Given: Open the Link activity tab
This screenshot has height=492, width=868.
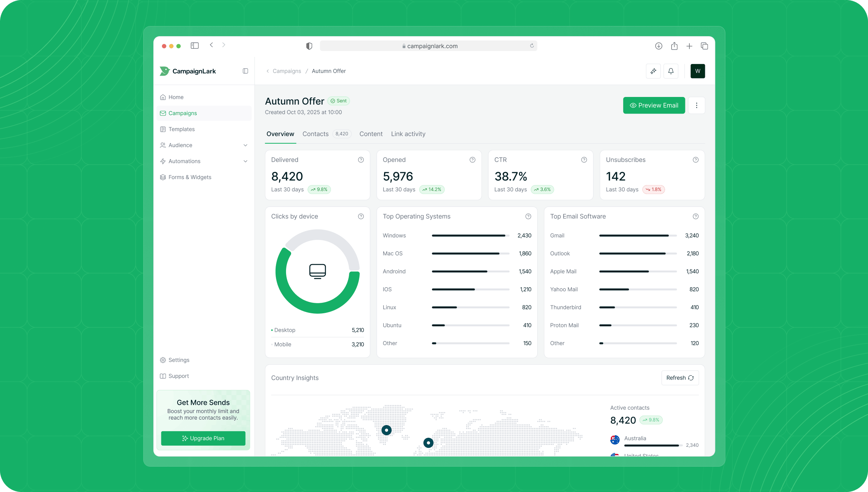Looking at the screenshot, I should point(408,134).
